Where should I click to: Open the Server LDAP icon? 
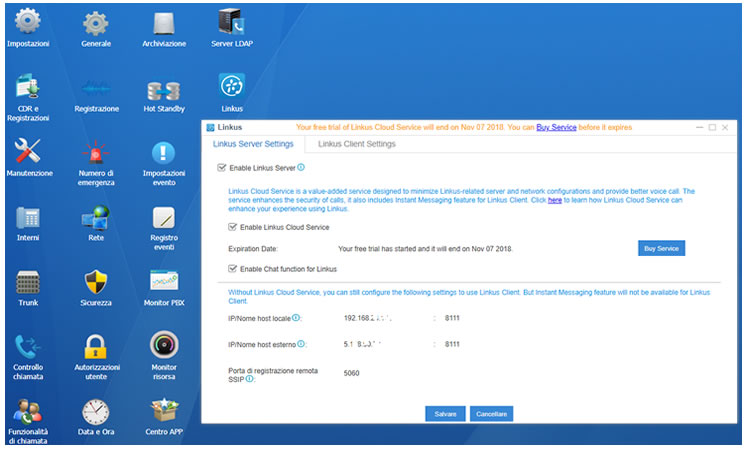[232, 22]
